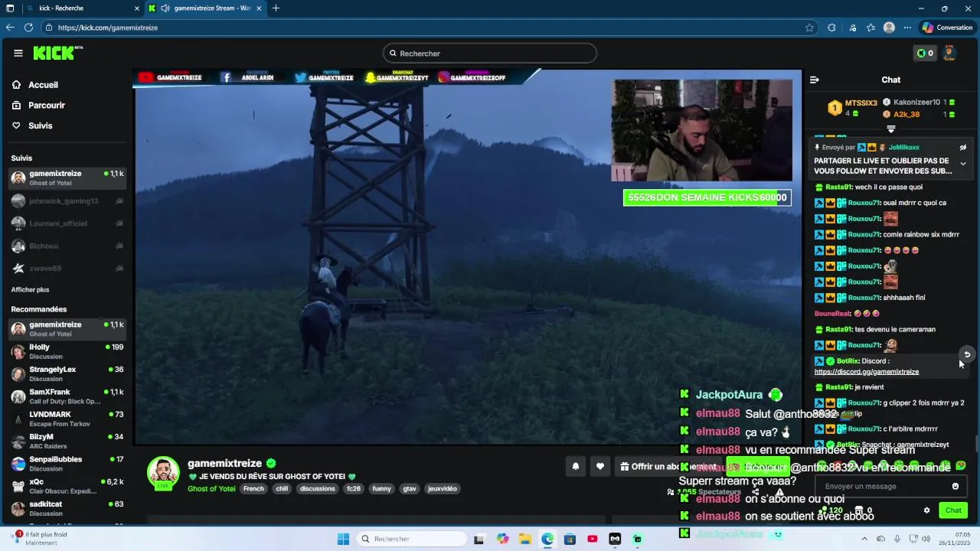Collapse the chat panel with the arrow icon

tap(815, 80)
